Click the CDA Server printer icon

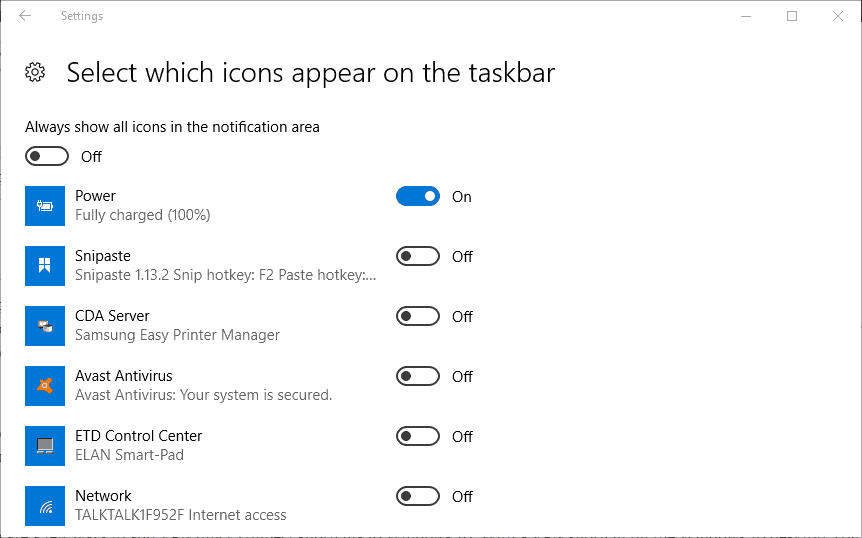tap(45, 326)
